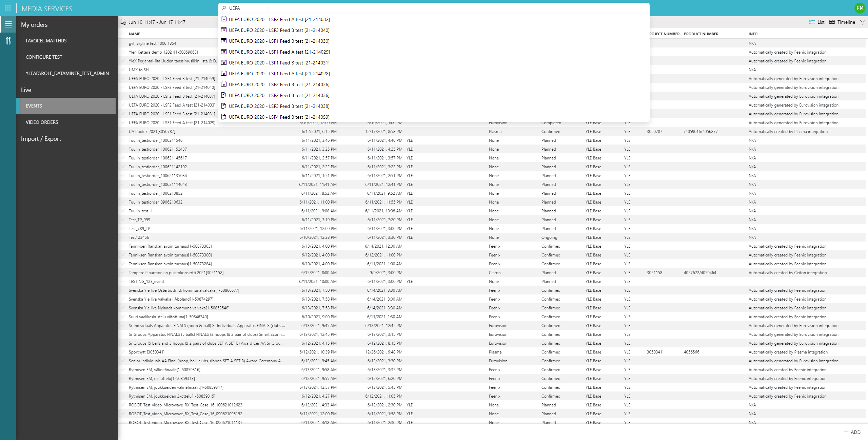Expand the Import / Export sidebar section
This screenshot has width=868, height=440.
tap(41, 139)
